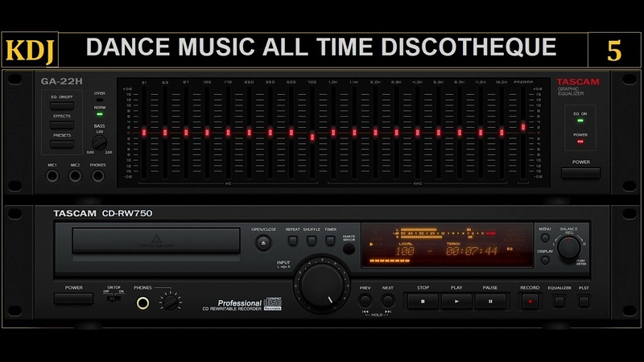Click the 11.2K band slider handle

click(x=481, y=133)
